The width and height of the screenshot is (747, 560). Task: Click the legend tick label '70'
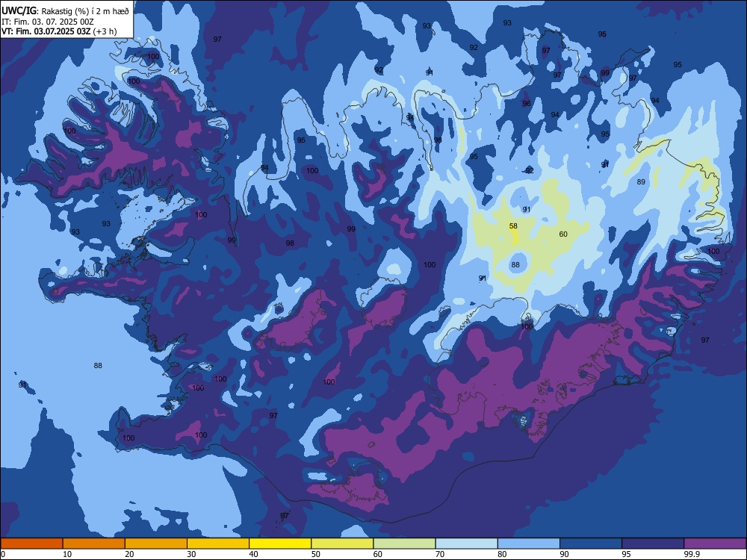pos(440,554)
